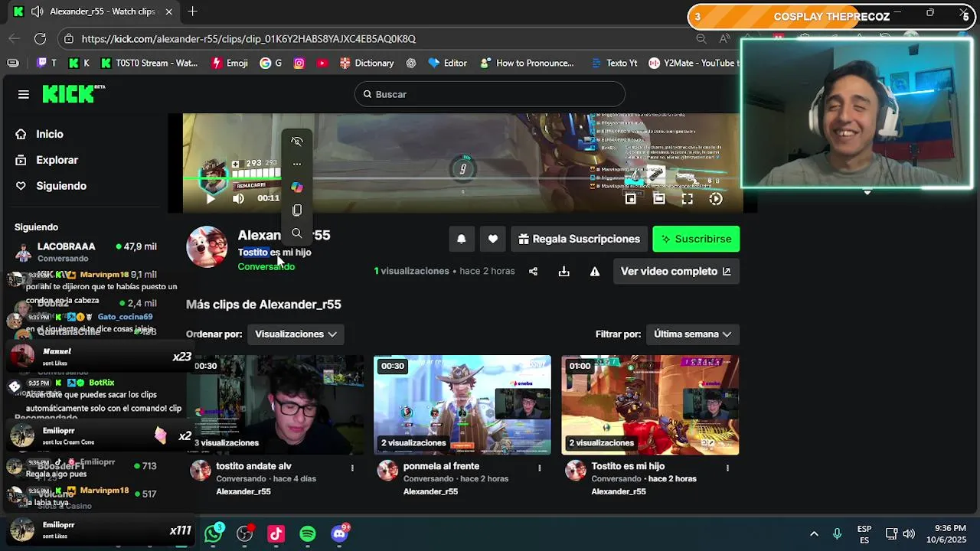Click the hide icon in selection popup
This screenshot has height=551, width=980.
(x=297, y=142)
